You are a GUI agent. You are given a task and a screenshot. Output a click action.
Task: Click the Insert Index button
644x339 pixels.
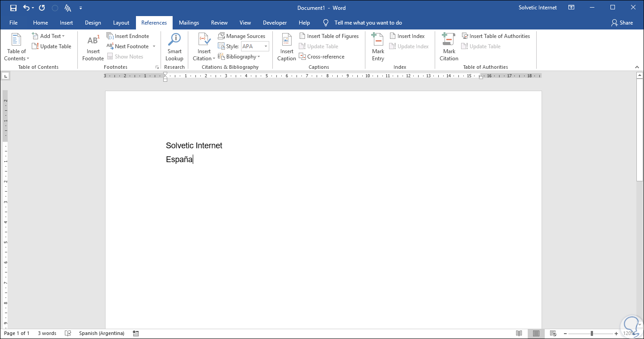(x=407, y=36)
